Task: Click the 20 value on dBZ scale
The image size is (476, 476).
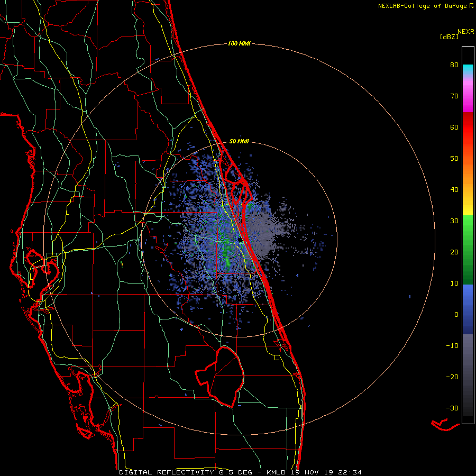Action: click(454, 252)
